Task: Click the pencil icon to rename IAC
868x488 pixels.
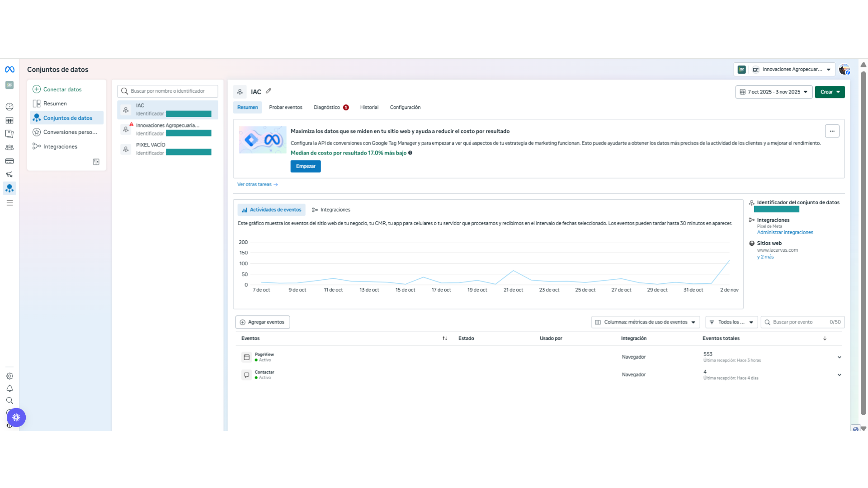Action: (269, 91)
